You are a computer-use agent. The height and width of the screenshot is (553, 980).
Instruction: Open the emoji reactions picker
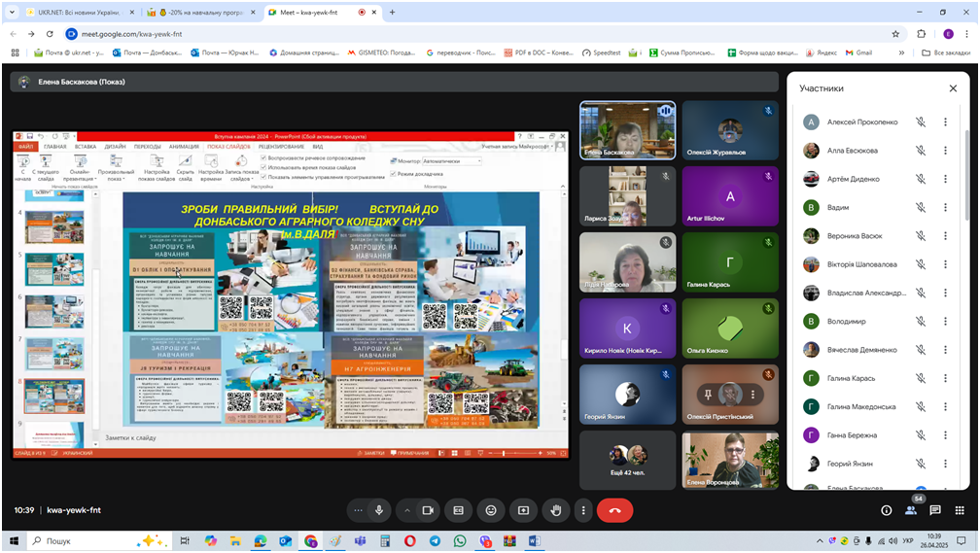pyautogui.click(x=491, y=510)
